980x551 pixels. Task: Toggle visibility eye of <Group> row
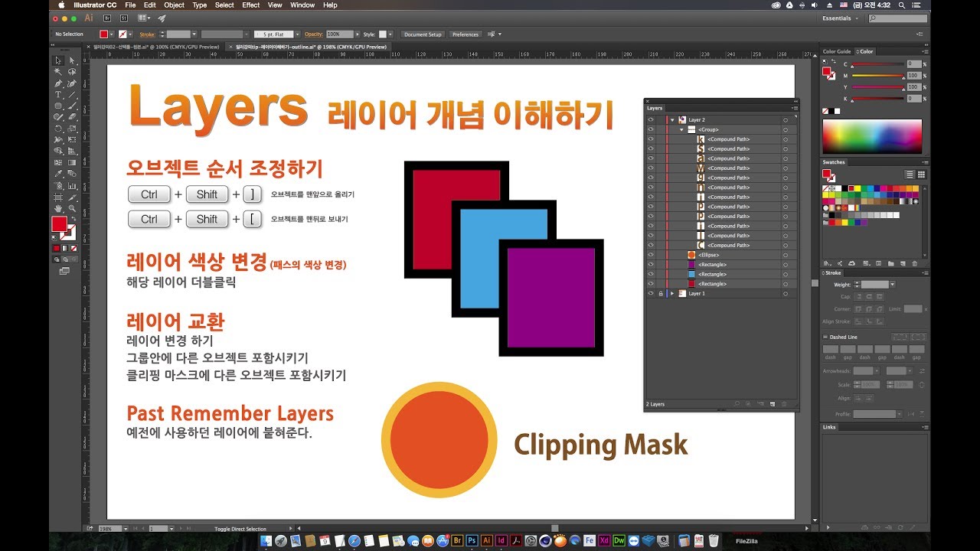click(x=651, y=129)
